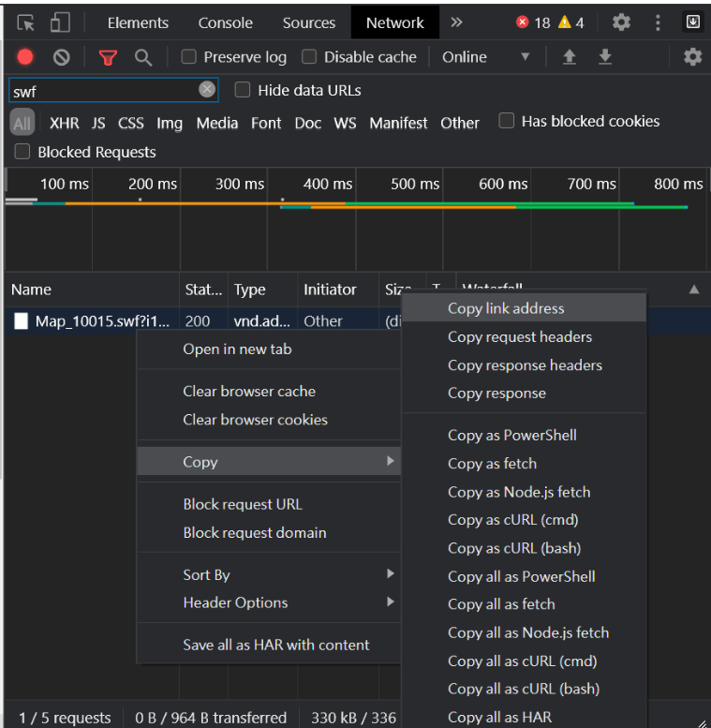Select Copy as cURL (bash)
711x728 pixels.
click(524, 548)
